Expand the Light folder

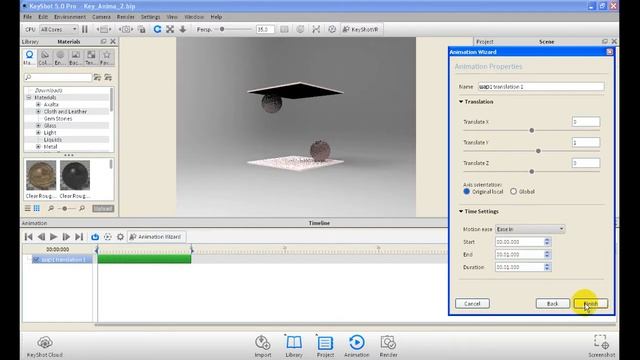tap(38, 133)
